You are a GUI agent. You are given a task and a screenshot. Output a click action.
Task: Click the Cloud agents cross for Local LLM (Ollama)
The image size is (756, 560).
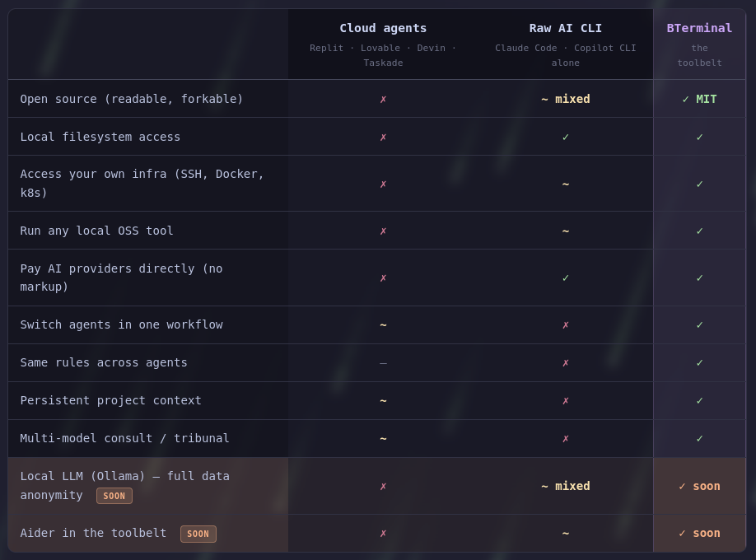point(383,487)
